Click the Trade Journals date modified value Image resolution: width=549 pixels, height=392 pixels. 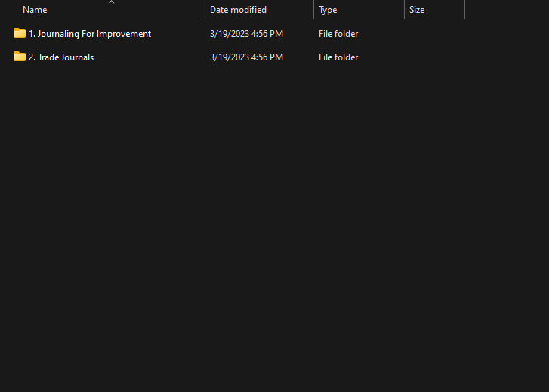[246, 57]
